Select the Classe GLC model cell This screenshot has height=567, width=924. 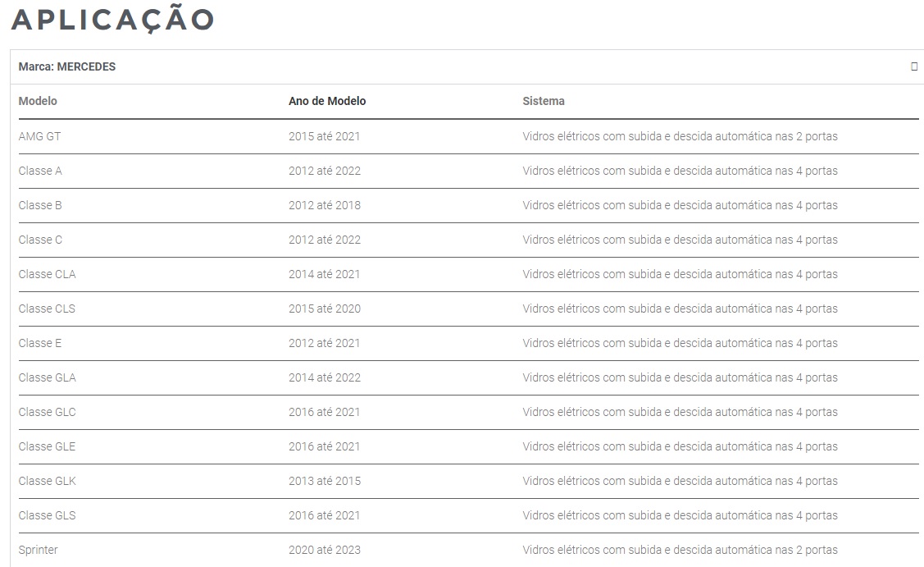48,412
